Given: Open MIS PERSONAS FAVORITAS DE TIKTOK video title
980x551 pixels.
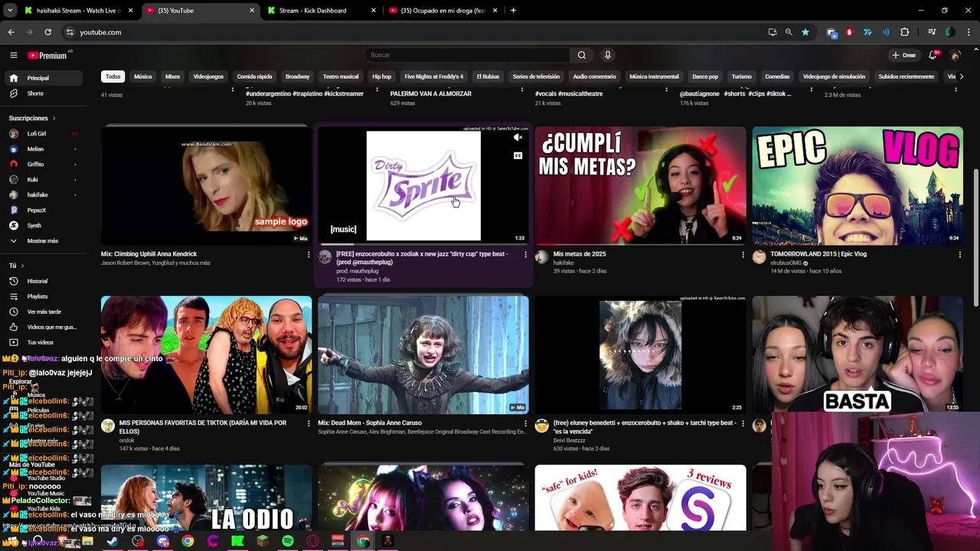Looking at the screenshot, I should pos(203,426).
